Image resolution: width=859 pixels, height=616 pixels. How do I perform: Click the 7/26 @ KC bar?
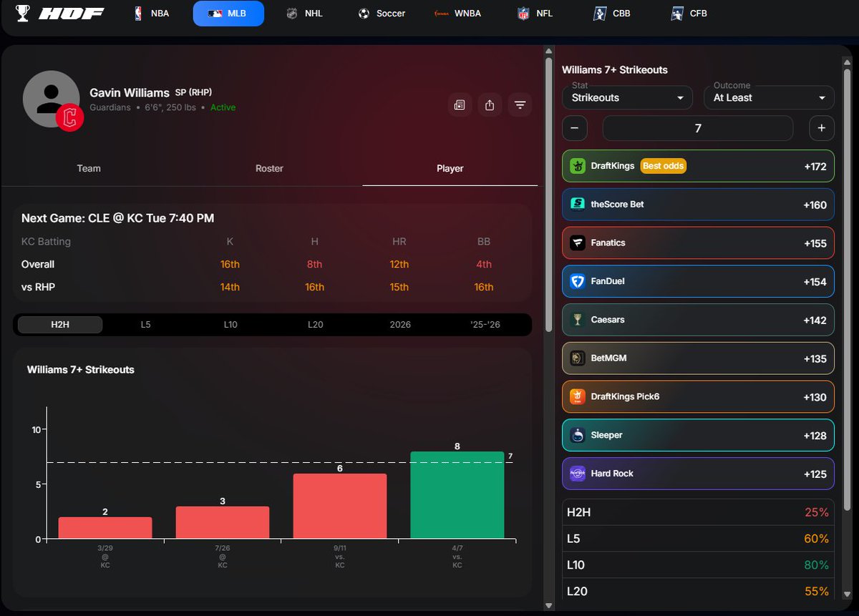coord(223,522)
